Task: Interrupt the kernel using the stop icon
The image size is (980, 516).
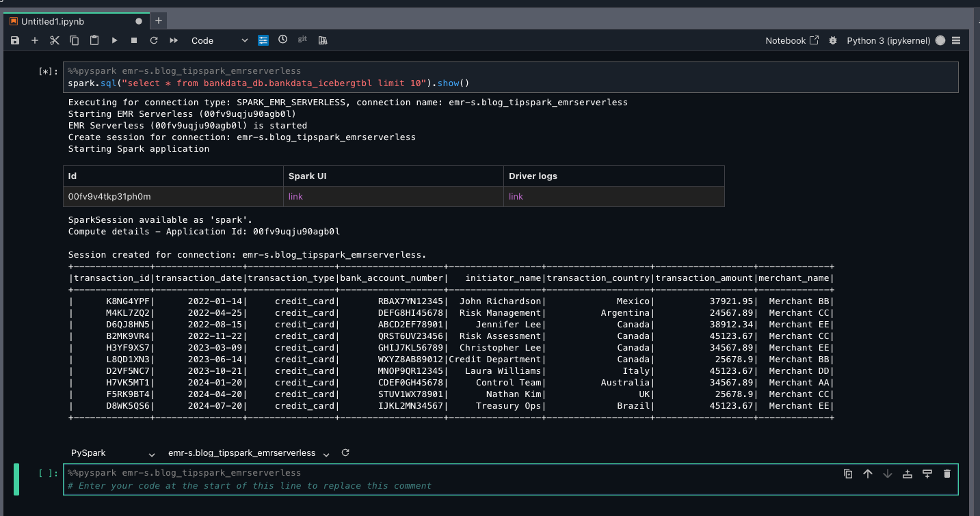Action: pyautogui.click(x=134, y=41)
